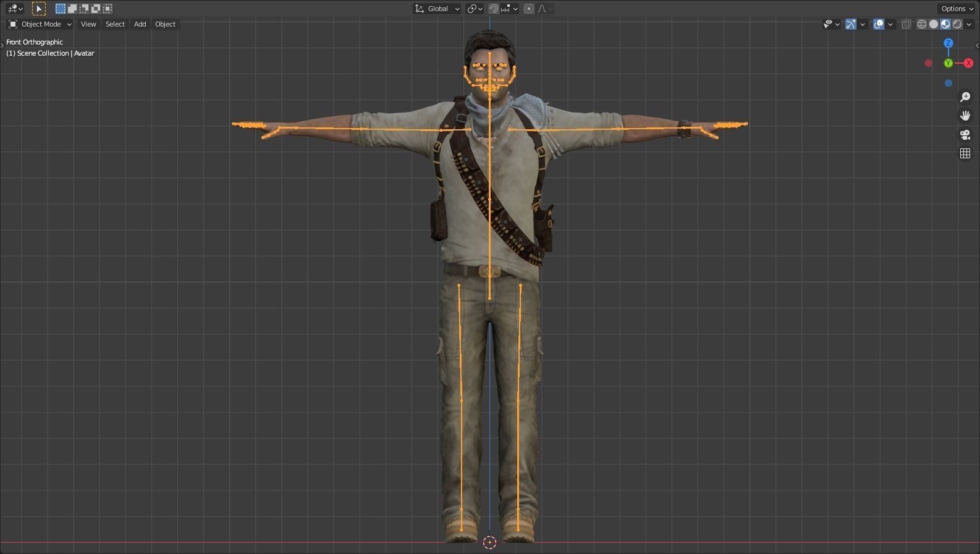Viewport: 980px width, 554px height.
Task: Toggle proportional editing
Action: [529, 9]
